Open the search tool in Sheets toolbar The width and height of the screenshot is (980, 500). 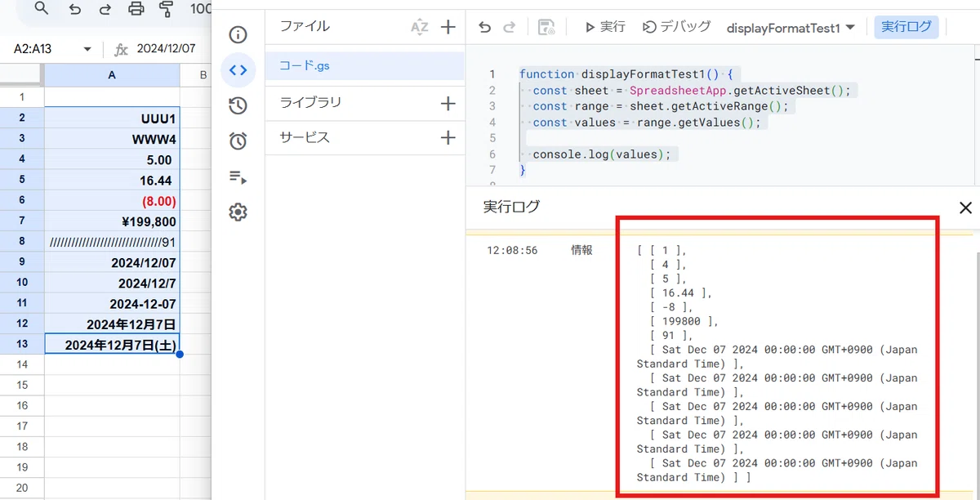(x=42, y=9)
